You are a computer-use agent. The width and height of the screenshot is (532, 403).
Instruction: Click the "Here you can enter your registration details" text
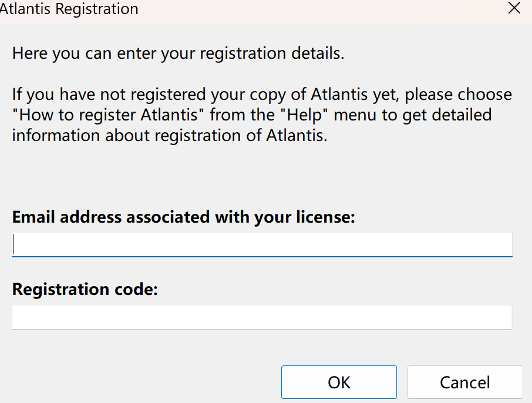[178, 53]
